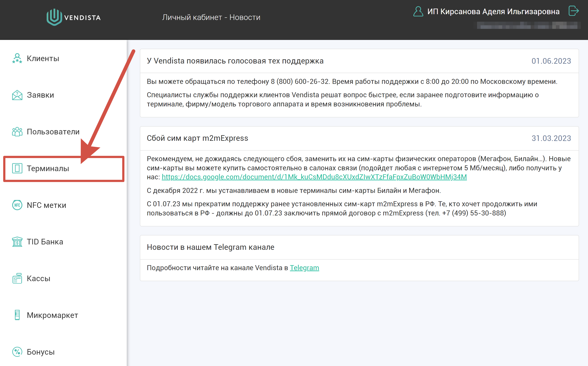The width and height of the screenshot is (588, 366).
Task: Click the paragraph with phone 8 (800) 600-26-32
Action: [352, 82]
